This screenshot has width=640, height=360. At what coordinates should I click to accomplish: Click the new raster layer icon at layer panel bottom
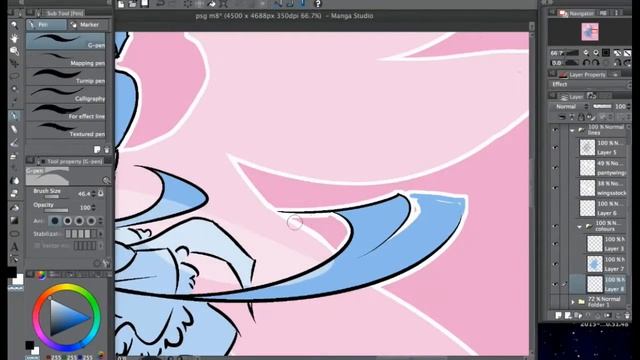click(558, 315)
